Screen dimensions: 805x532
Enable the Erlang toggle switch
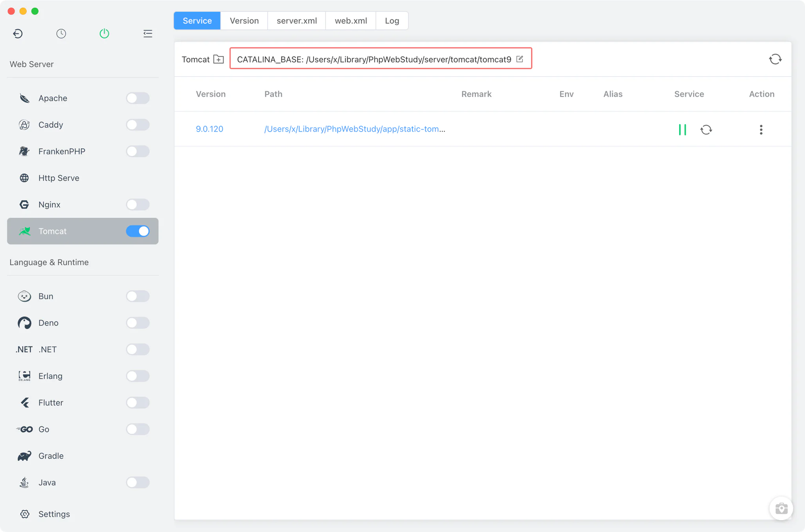(138, 376)
